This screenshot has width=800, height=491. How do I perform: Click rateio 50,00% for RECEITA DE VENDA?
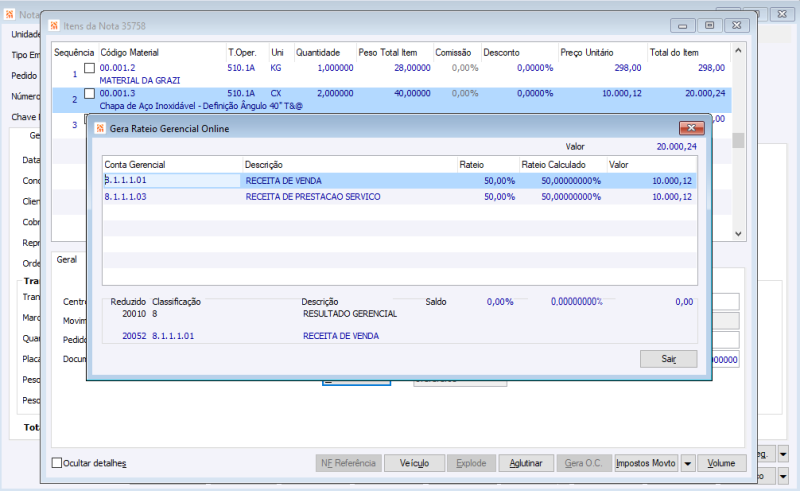coord(499,181)
